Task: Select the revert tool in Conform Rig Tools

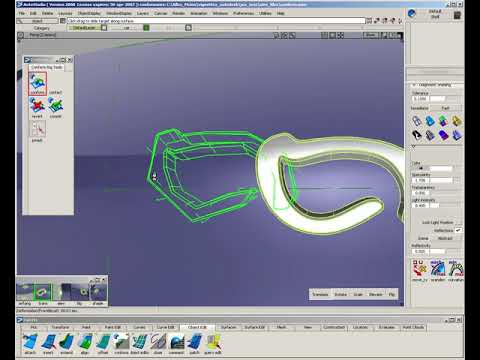Action: click(x=37, y=106)
